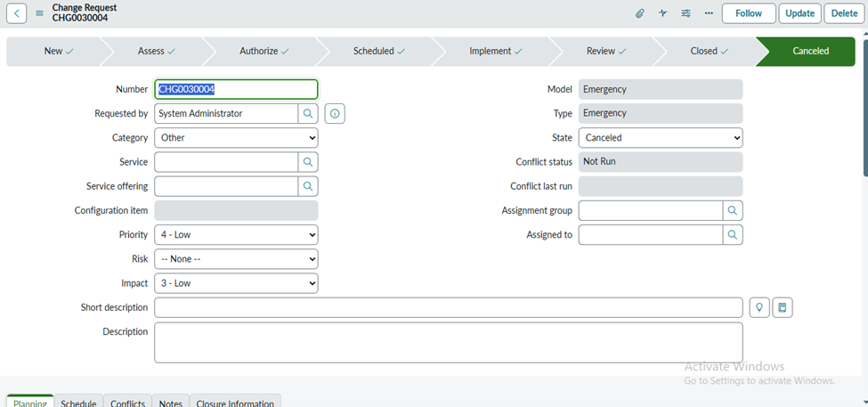The image size is (868, 407).
Task: Click into the Description text area
Action: [x=448, y=343]
